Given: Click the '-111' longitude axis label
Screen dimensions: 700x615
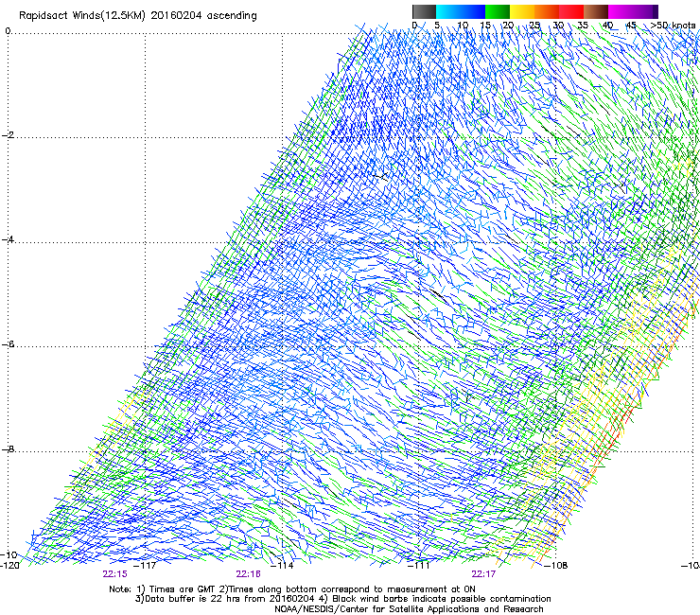Looking at the screenshot, I should (x=419, y=566).
